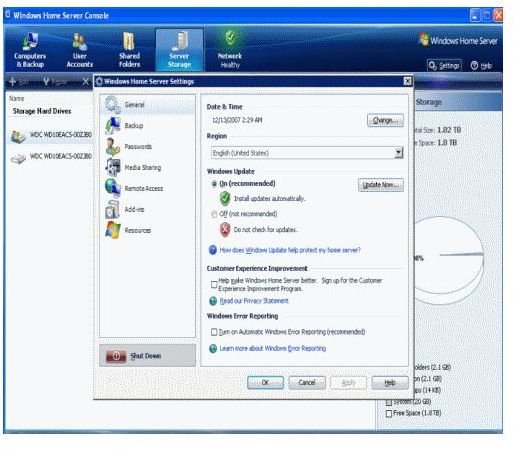The width and height of the screenshot is (514, 450).
Task: Open the Shared Folders tab
Action: 129,50
